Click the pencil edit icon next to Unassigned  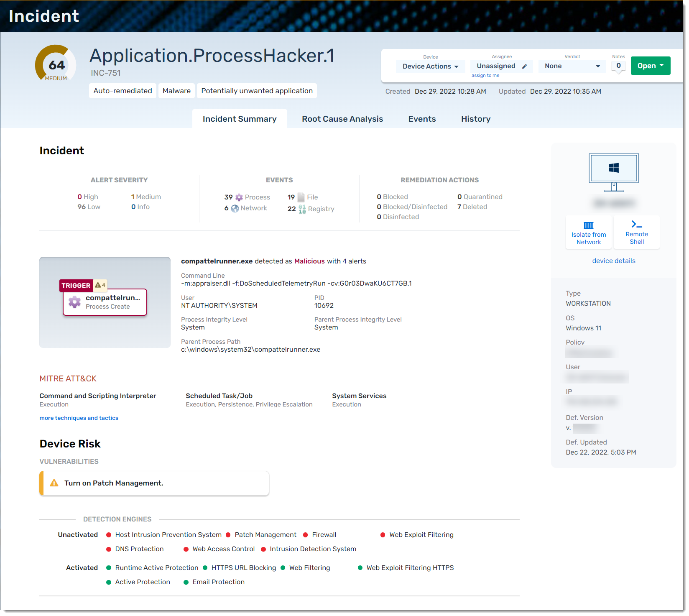click(x=524, y=66)
